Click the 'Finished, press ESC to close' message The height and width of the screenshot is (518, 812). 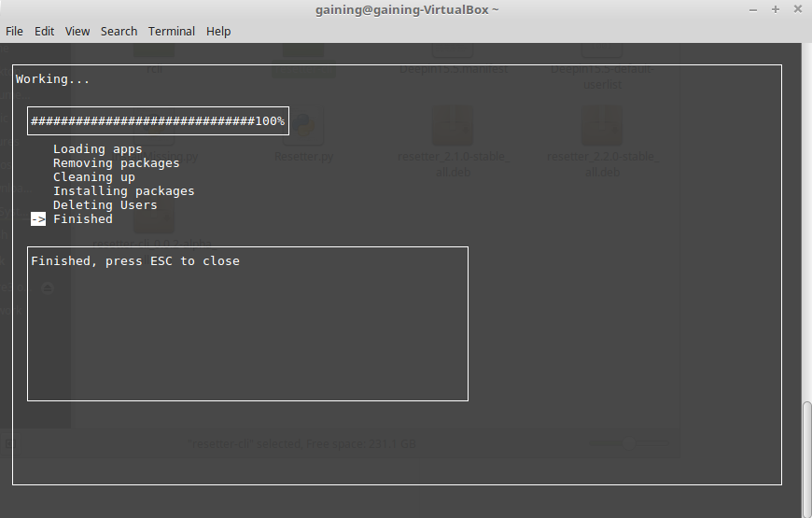(135, 261)
